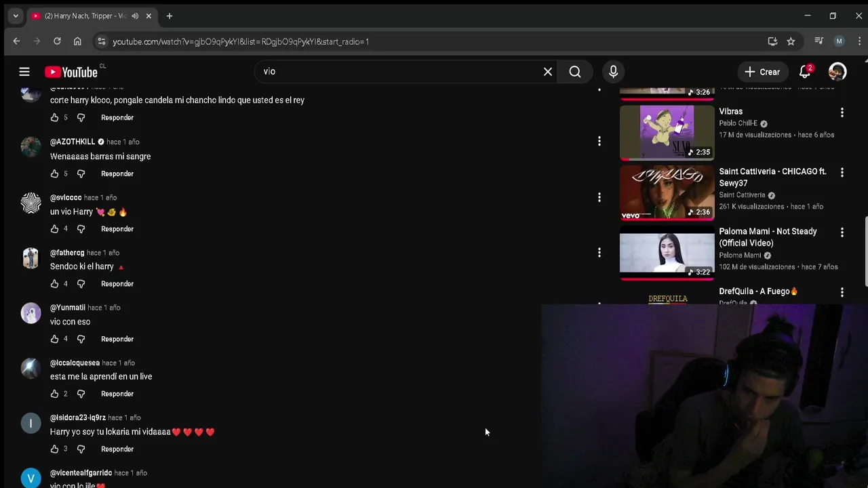Image resolution: width=868 pixels, height=488 pixels.
Task: Open notifications bell
Action: click(x=805, y=72)
